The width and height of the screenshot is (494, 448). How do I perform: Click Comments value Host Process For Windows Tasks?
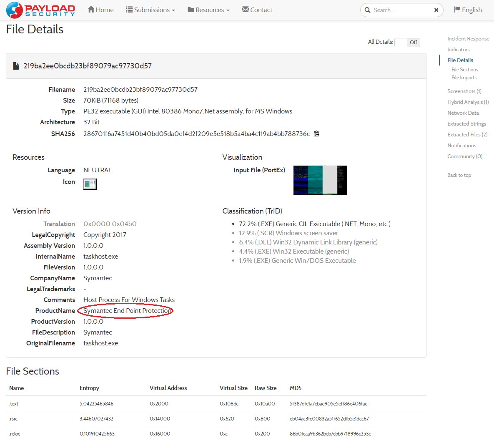point(129,300)
